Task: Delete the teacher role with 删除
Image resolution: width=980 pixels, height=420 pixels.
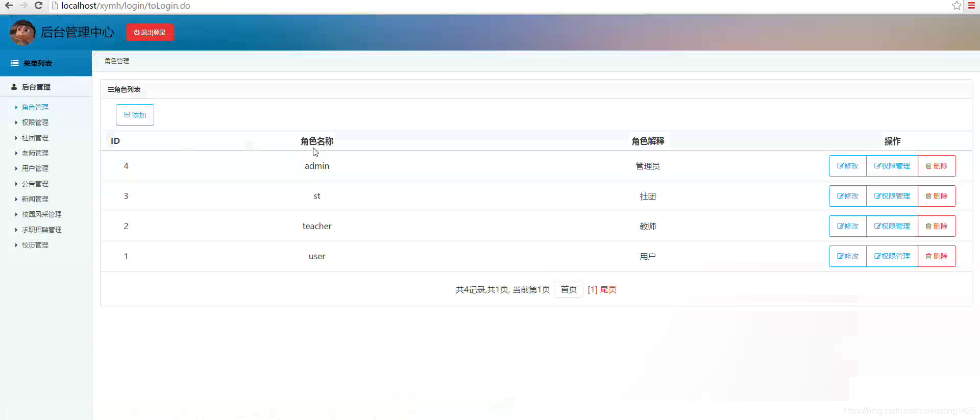Action: coord(937,226)
